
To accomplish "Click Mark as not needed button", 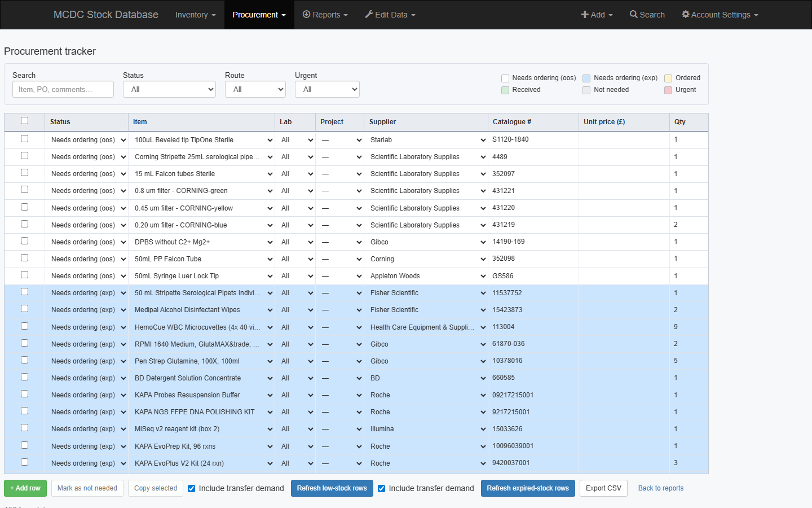I will (x=87, y=488).
